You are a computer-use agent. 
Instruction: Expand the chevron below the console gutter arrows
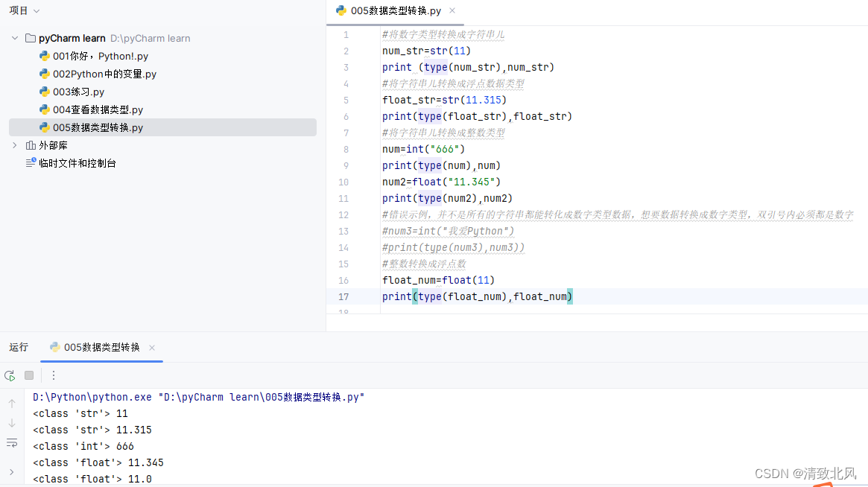pos(11,470)
